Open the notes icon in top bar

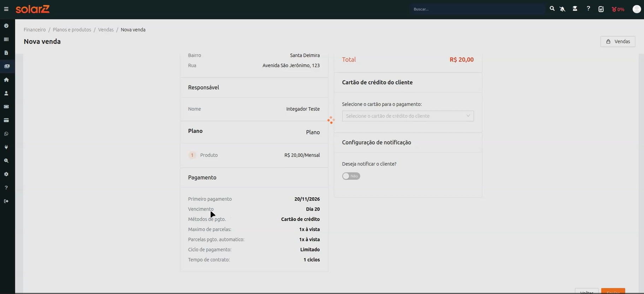601,9
